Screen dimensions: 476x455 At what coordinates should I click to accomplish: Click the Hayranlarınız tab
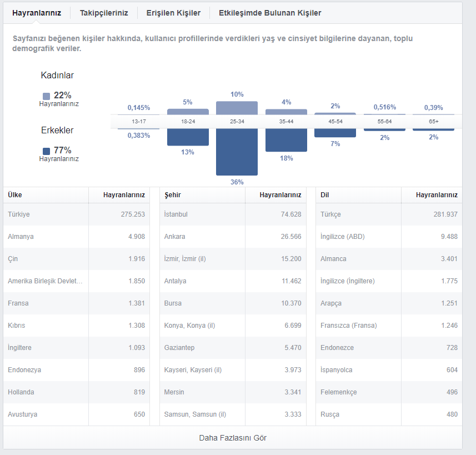37,13
